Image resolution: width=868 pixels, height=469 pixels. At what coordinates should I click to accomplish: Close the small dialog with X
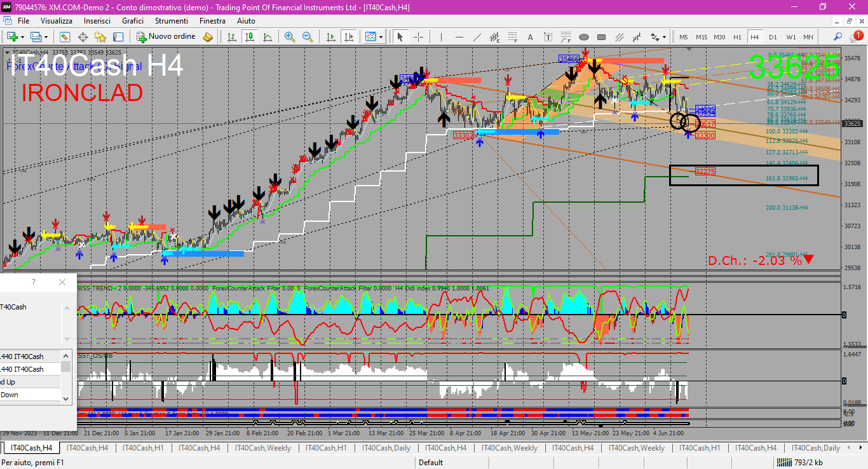pos(62,282)
